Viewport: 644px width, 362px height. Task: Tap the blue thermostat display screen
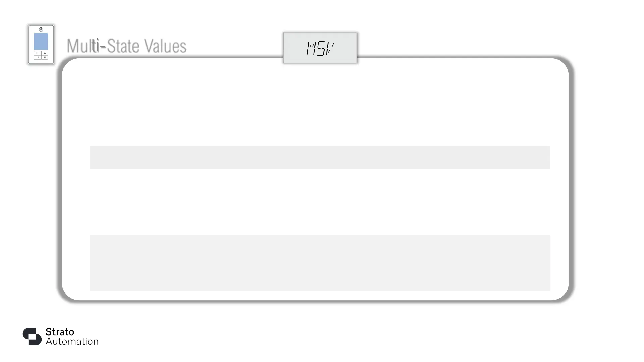pyautogui.click(x=41, y=41)
